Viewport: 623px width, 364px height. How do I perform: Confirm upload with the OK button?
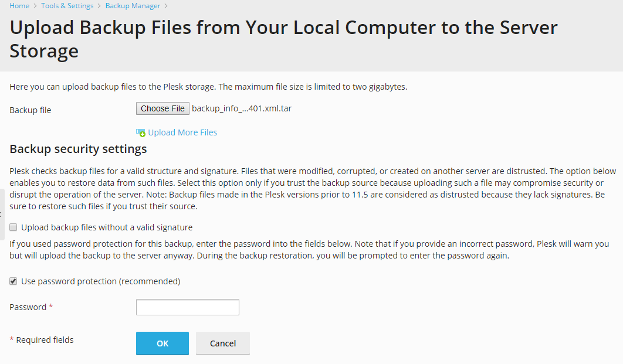(x=162, y=343)
